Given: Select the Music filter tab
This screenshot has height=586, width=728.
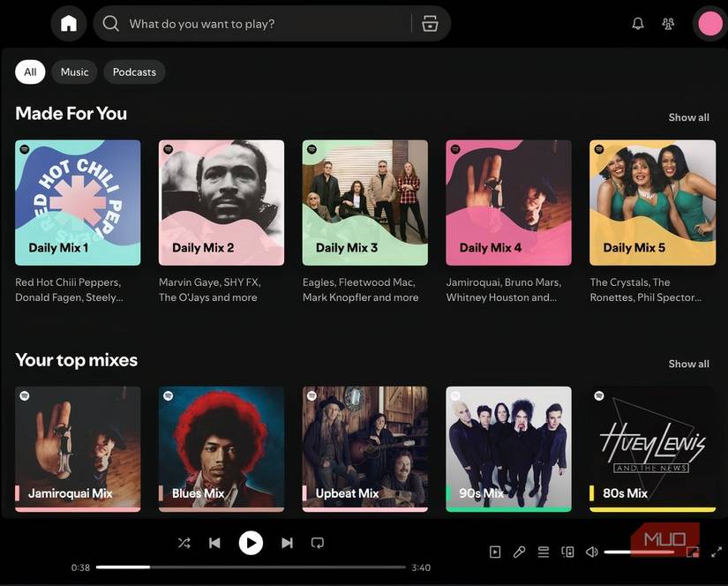Looking at the screenshot, I should pos(74,71).
